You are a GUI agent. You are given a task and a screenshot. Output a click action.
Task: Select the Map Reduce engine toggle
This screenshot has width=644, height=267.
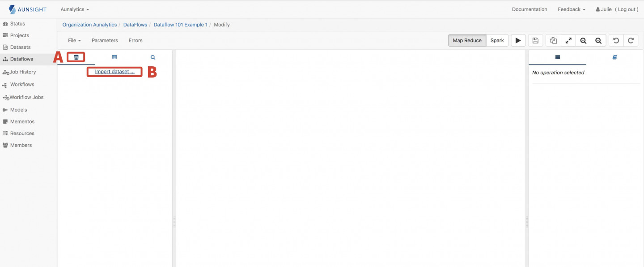(x=467, y=40)
